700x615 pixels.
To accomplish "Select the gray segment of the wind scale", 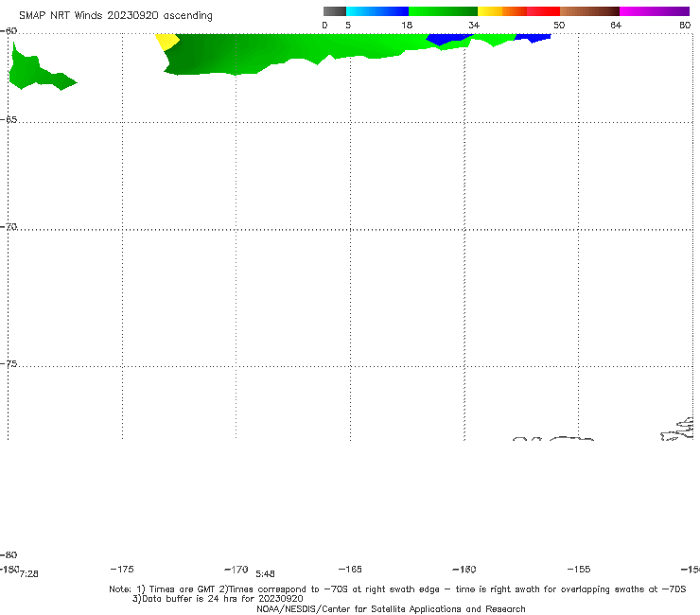I will pyautogui.click(x=335, y=11).
